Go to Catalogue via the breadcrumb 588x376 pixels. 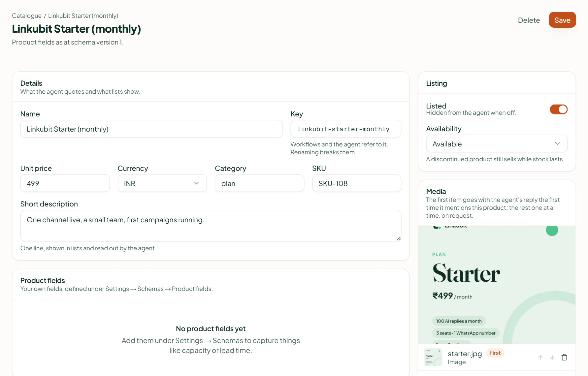coord(27,16)
